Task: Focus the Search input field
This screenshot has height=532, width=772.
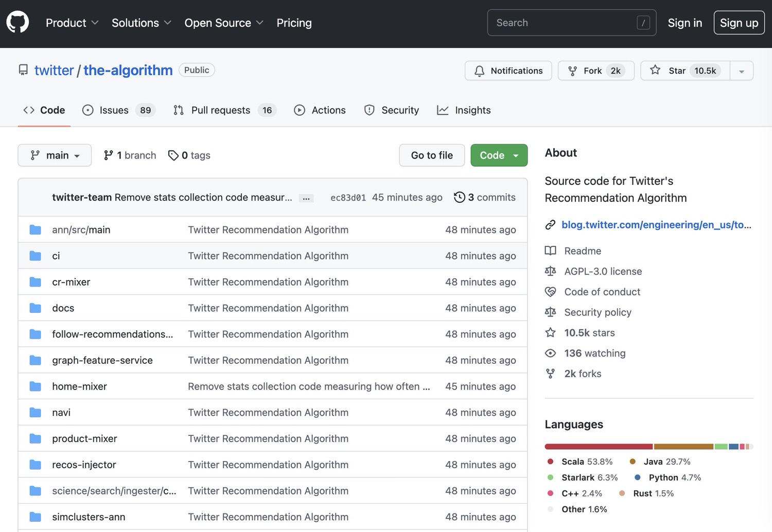Action: [572, 23]
